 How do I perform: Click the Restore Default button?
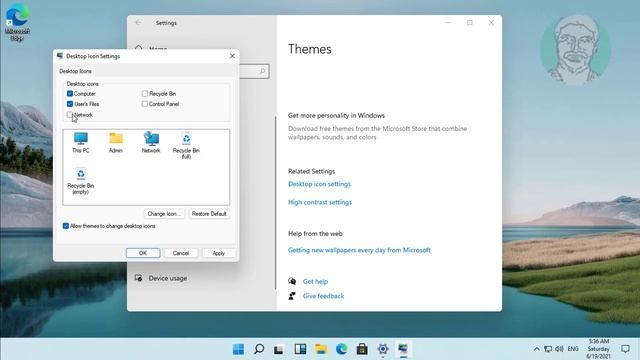209,214
